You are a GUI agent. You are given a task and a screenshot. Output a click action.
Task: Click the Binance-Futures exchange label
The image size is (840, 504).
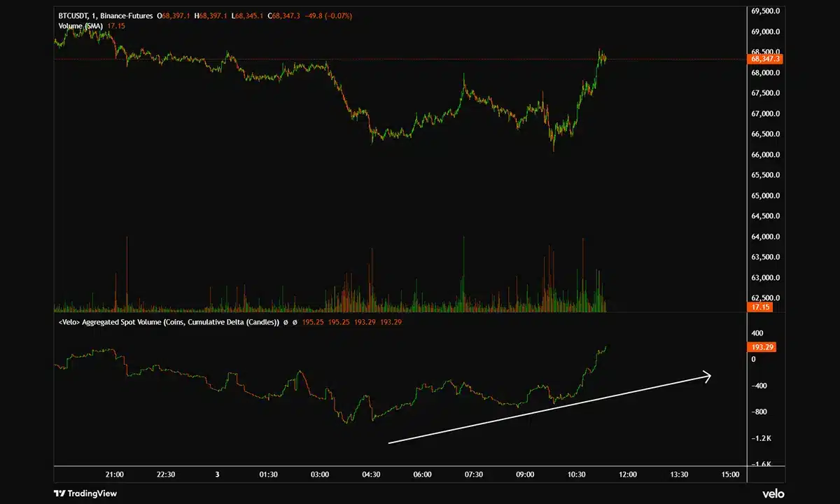[x=127, y=15]
